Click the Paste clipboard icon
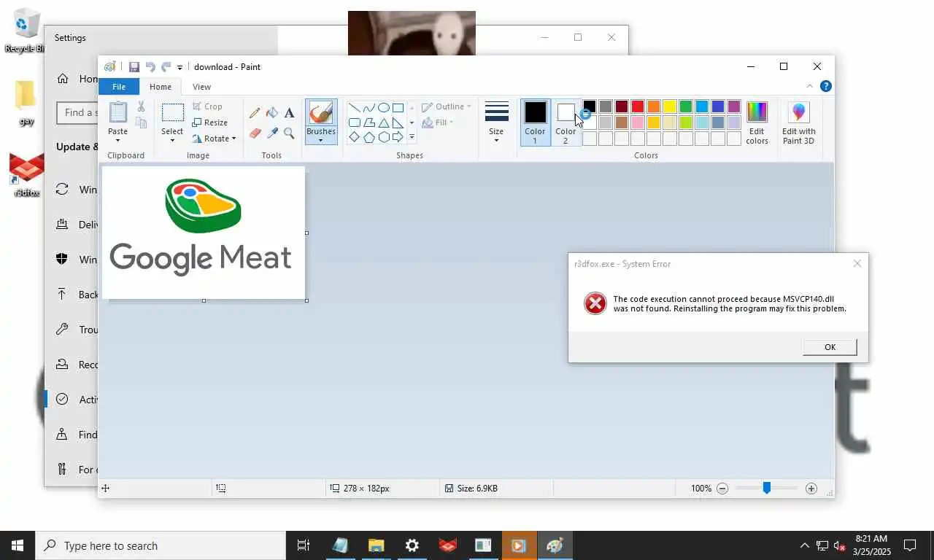934x560 pixels. [117, 112]
